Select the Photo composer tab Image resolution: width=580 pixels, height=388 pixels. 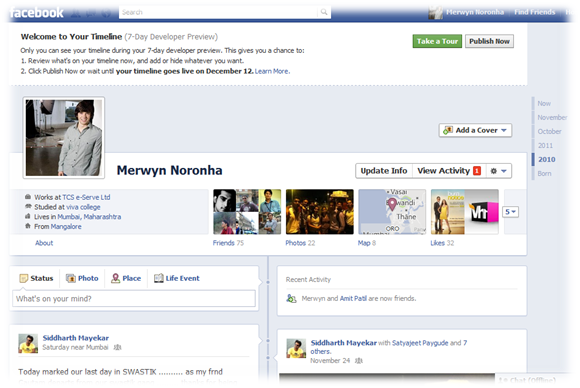[x=82, y=278]
